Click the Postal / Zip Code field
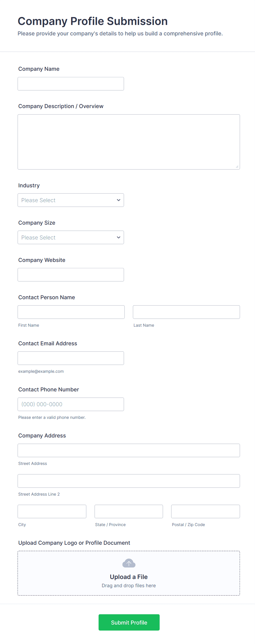This screenshot has height=644, width=255. [205, 511]
